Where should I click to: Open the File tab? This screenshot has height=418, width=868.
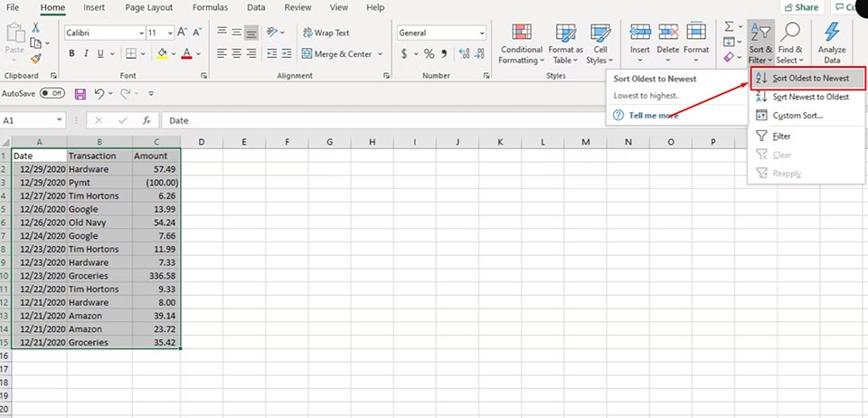[x=13, y=8]
